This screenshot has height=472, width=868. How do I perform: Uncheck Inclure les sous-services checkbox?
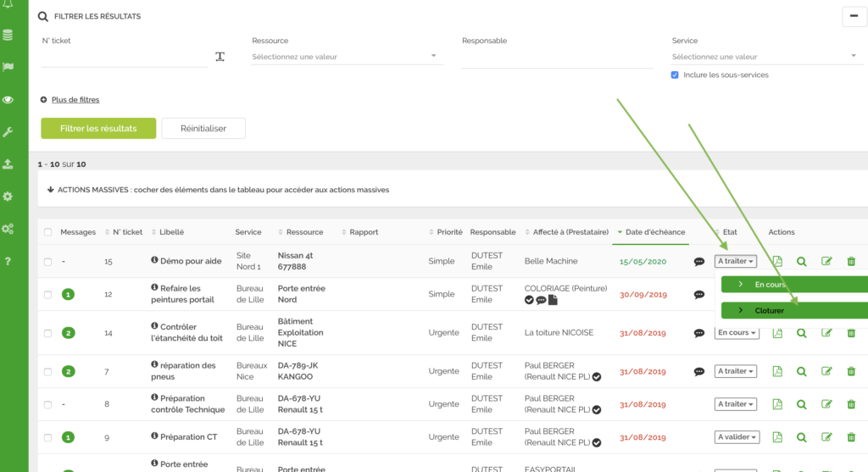(x=675, y=75)
